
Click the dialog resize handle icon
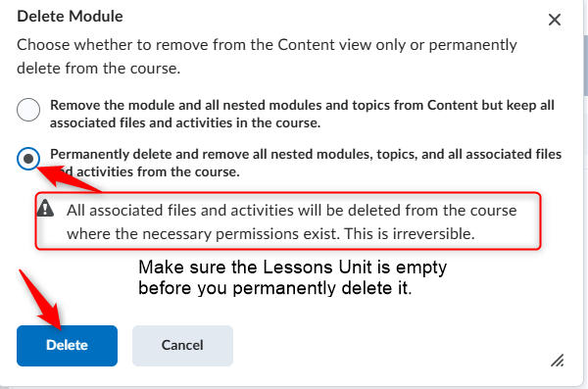pos(558,361)
